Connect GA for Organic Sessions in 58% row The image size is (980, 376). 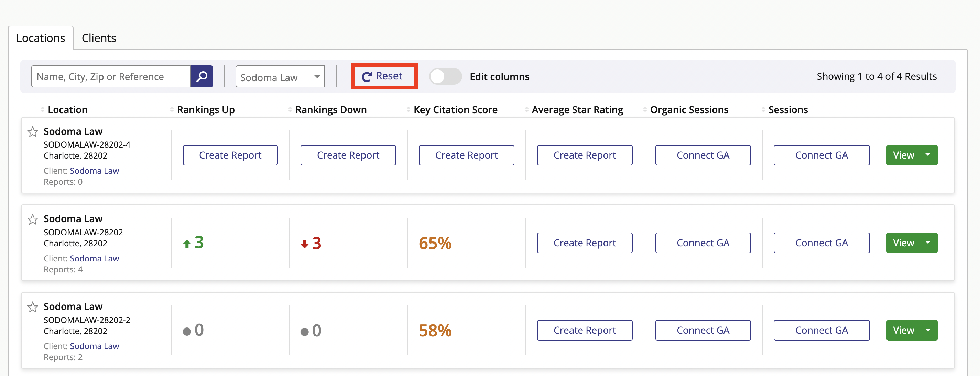click(703, 330)
